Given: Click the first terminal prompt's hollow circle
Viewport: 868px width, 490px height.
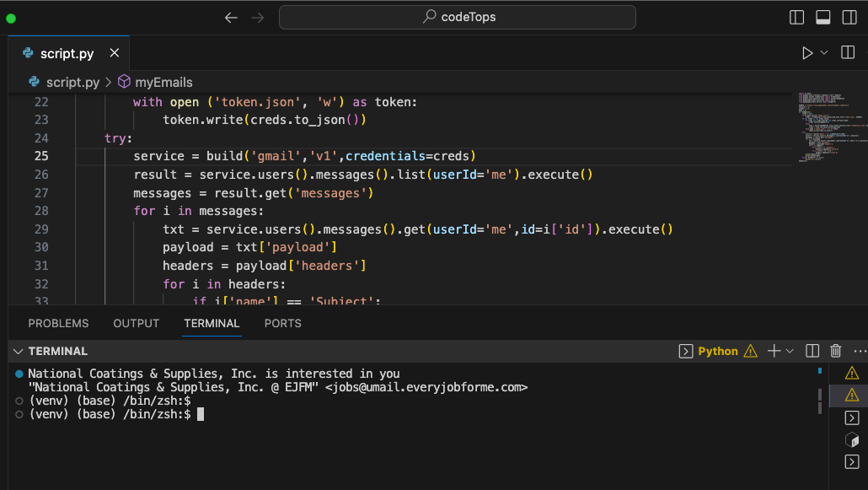Looking at the screenshot, I should [19, 401].
